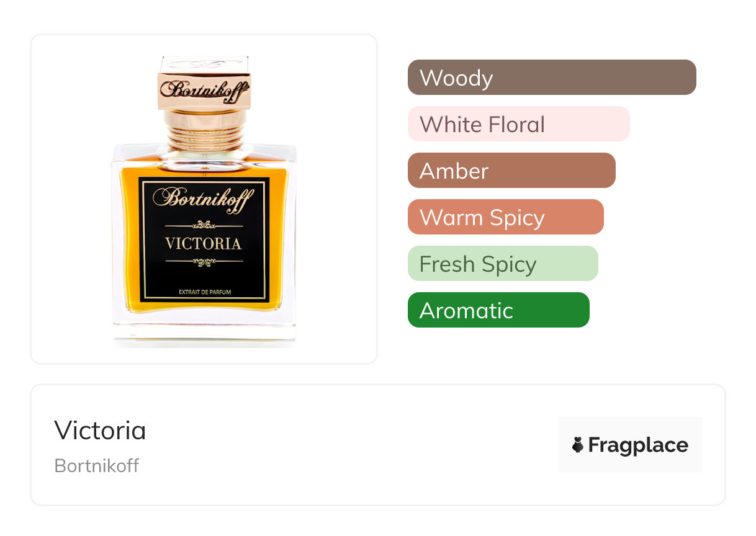Click the Bortnikoff script on the black label
The image size is (756, 536).
click(x=204, y=199)
